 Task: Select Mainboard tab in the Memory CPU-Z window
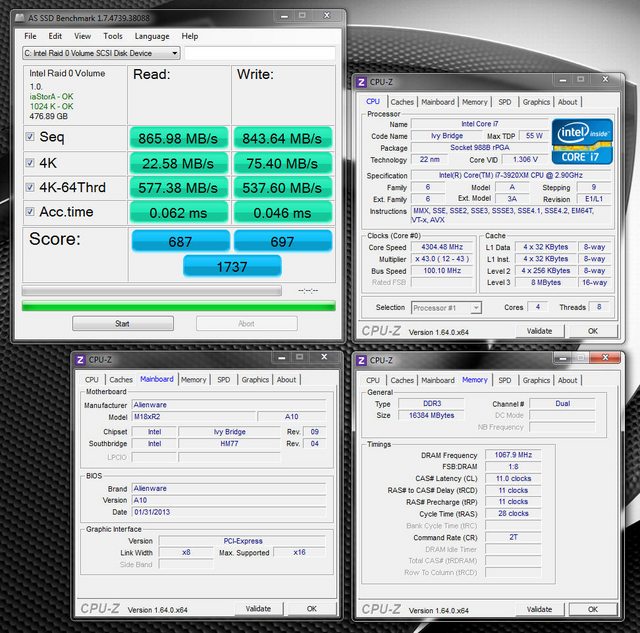438,380
